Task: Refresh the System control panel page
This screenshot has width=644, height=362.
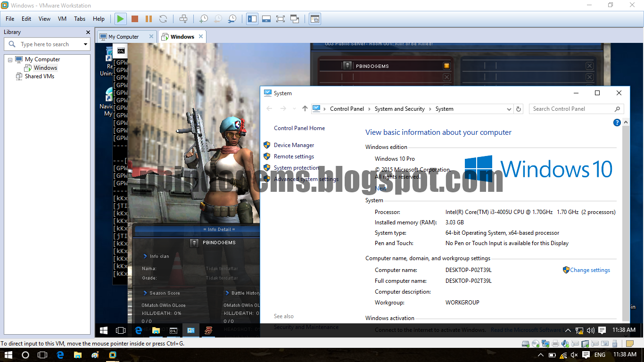Action: [x=519, y=109]
